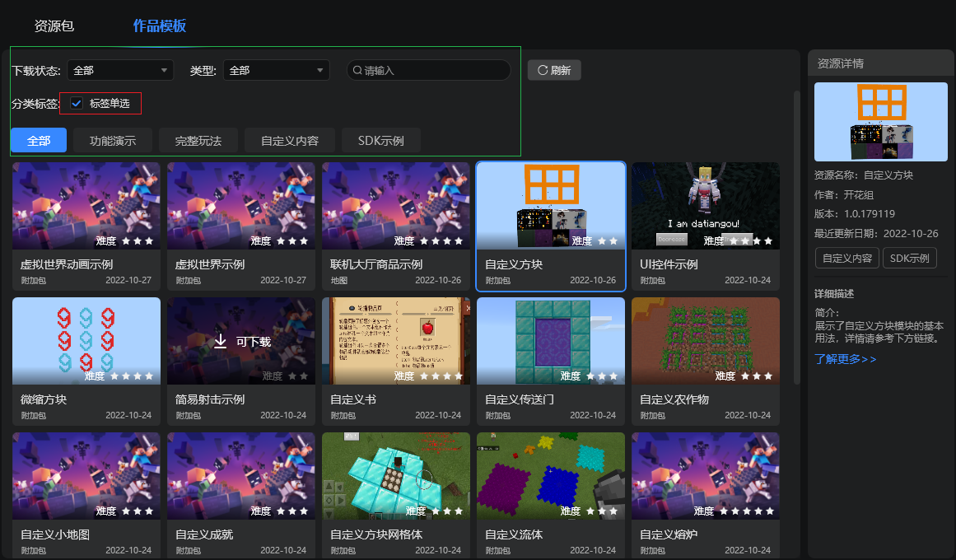Open the 自定义书 thumbnail
The width and height of the screenshot is (956, 560).
pos(396,340)
